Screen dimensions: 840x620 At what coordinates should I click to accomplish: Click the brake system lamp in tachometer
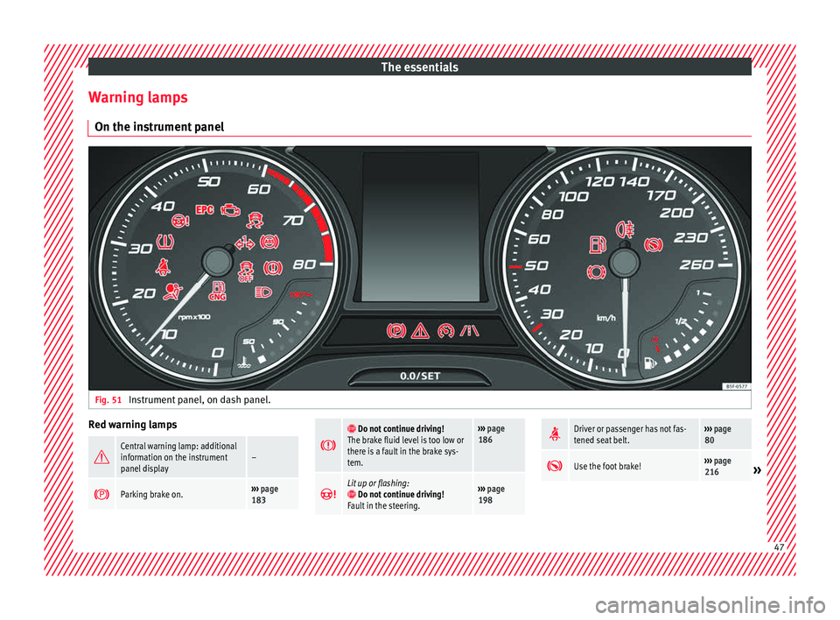[x=273, y=267]
